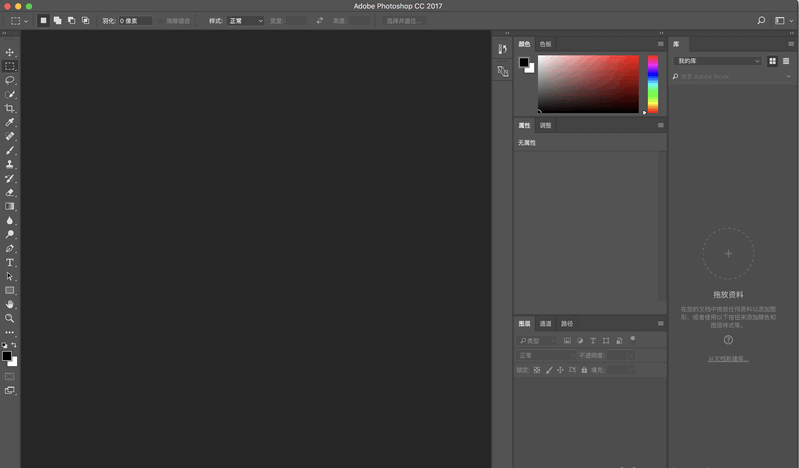The image size is (799, 468).
Task: Click the hue spectrum strip in Color panel
Action: (652, 84)
